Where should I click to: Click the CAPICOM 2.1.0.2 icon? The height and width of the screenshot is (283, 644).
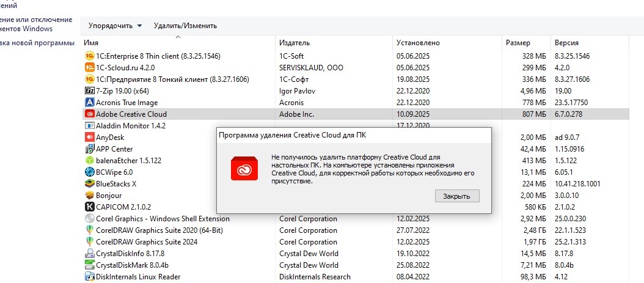90,207
